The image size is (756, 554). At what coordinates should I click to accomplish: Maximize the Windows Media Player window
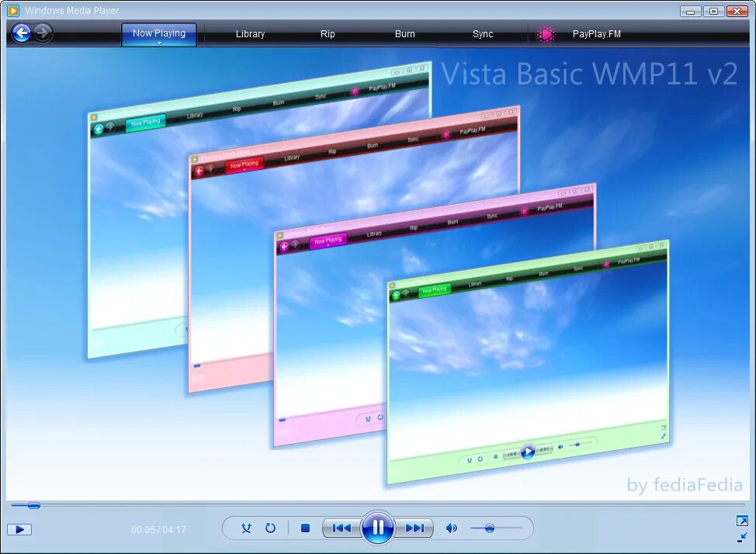pos(713,11)
